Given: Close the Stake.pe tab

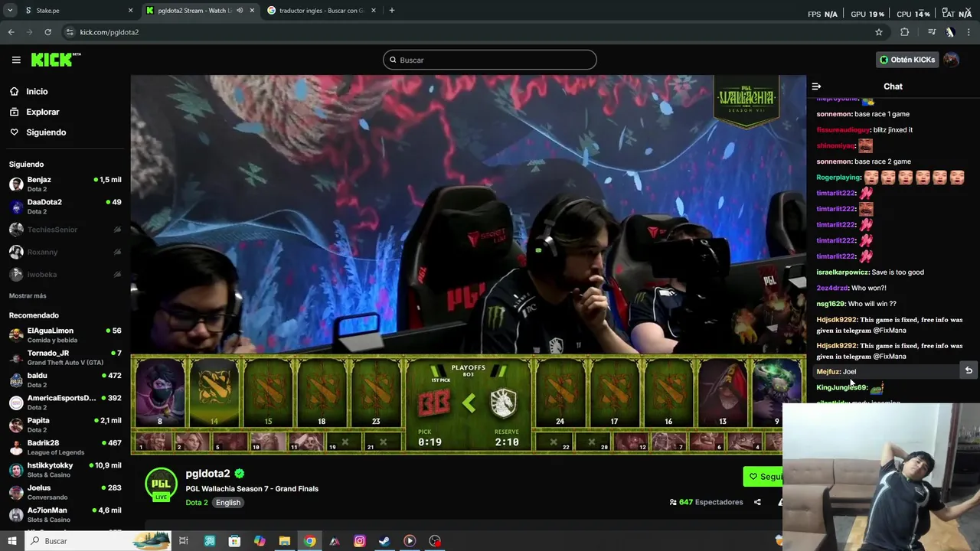Looking at the screenshot, I should 130,11.
